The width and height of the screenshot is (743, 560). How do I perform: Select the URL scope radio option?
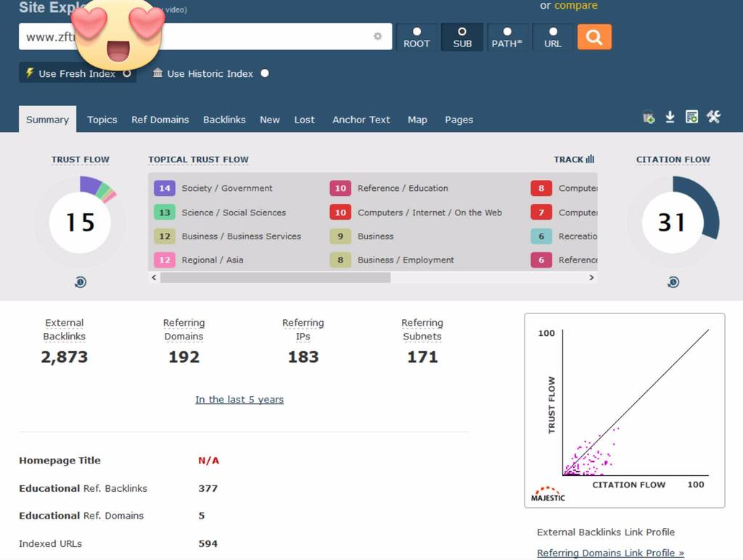552,37
